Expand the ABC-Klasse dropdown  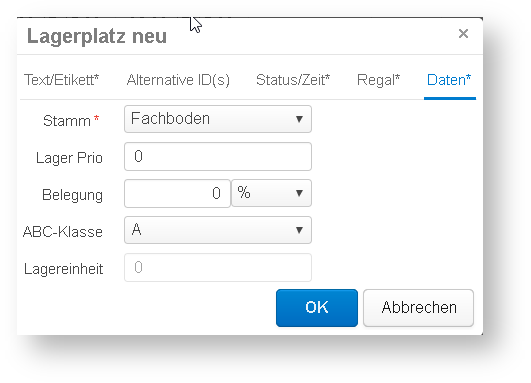click(x=218, y=230)
